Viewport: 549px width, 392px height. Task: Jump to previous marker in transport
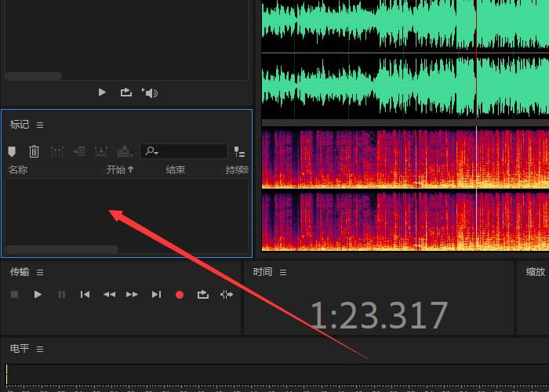85,295
